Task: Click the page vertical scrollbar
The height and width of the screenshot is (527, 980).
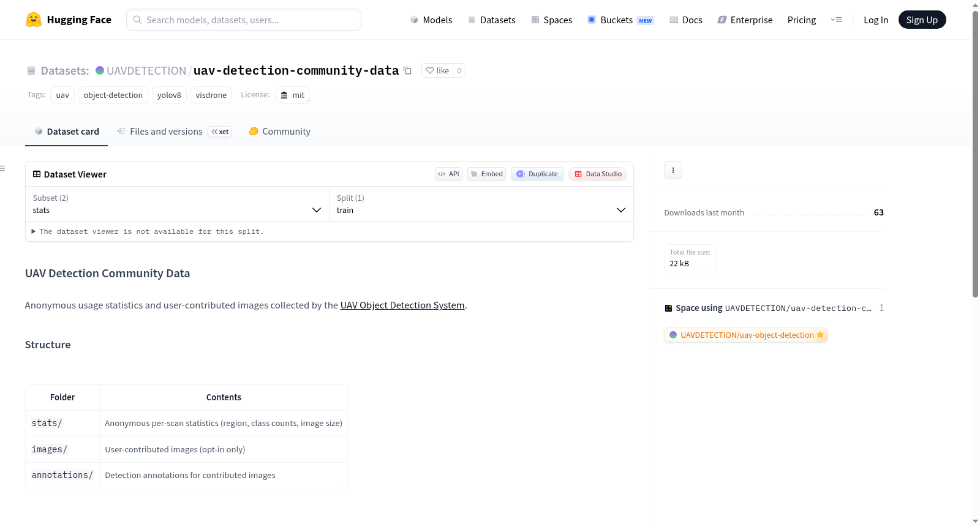Action: click(975, 153)
